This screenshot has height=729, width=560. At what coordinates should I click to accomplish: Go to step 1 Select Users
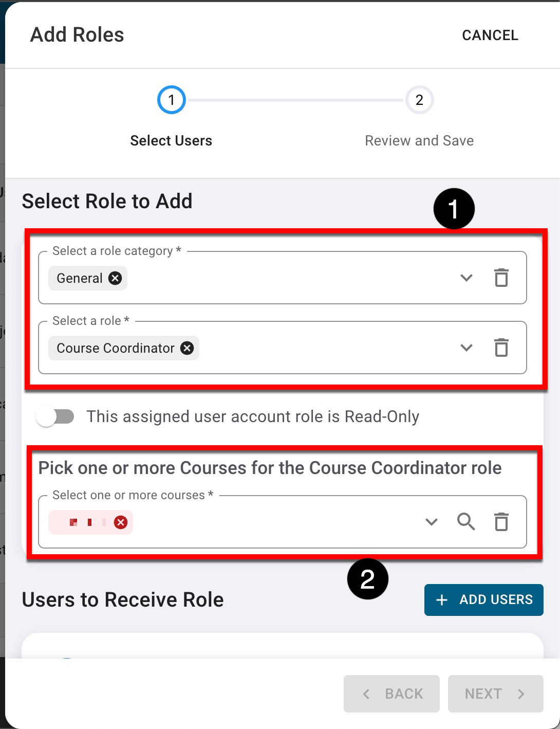[171, 100]
